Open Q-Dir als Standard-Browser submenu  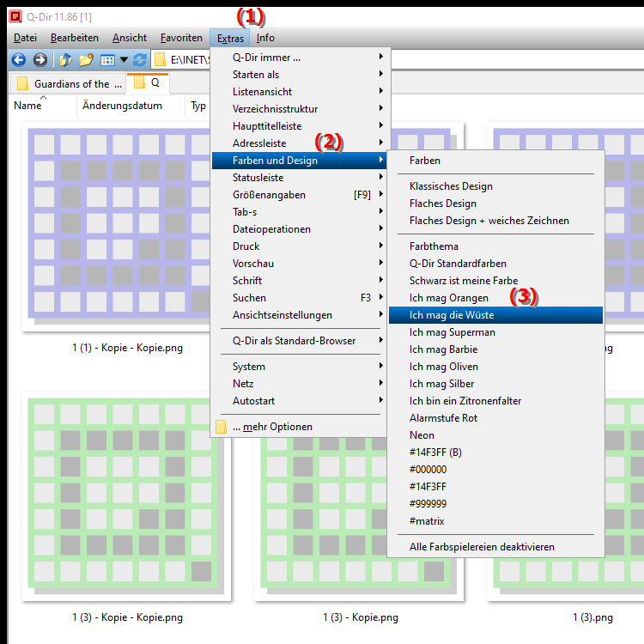pos(299,341)
